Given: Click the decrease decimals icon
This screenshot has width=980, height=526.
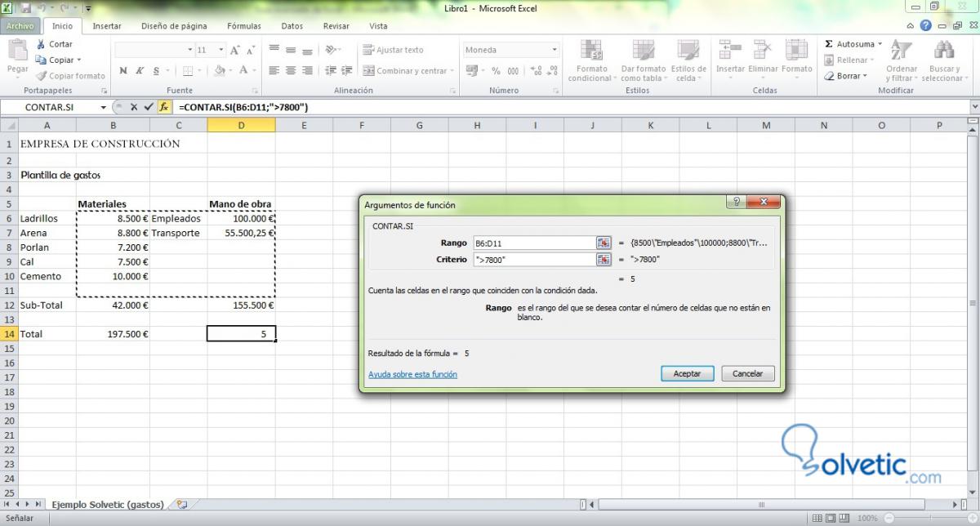Looking at the screenshot, I should (551, 71).
